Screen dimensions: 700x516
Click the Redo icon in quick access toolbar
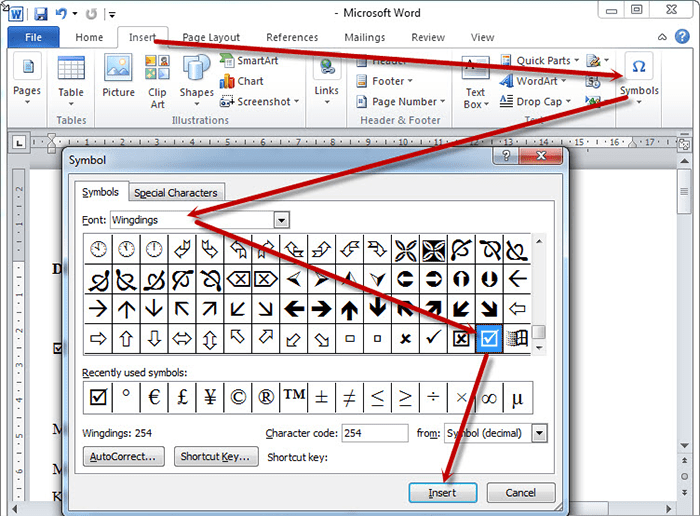(x=91, y=14)
